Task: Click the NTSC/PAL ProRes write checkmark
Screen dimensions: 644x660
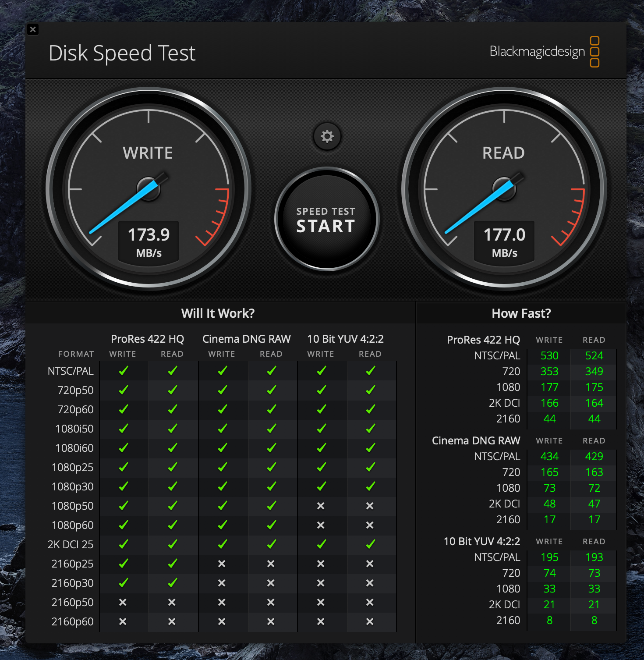Action: pos(124,370)
